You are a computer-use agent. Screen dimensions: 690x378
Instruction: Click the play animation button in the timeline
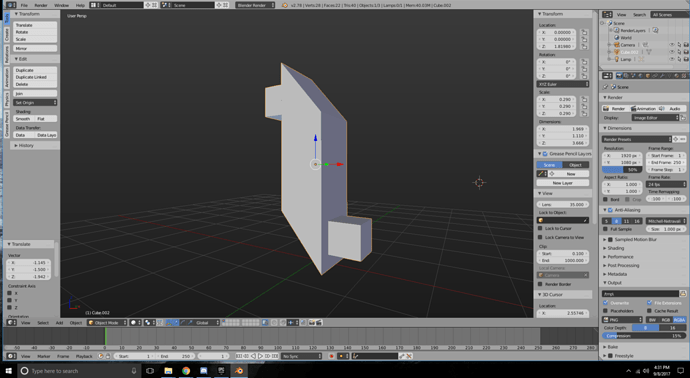[x=261, y=356]
